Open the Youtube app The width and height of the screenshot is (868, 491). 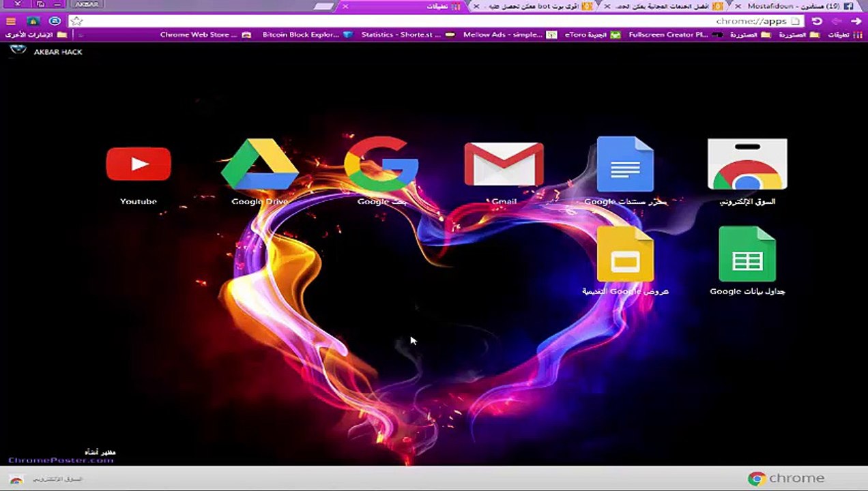tap(139, 164)
